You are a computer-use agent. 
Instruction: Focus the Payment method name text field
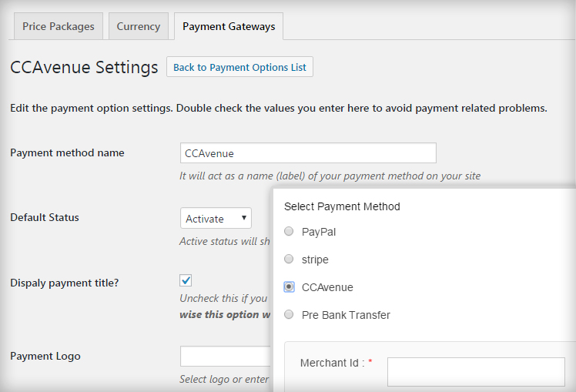[x=308, y=153]
